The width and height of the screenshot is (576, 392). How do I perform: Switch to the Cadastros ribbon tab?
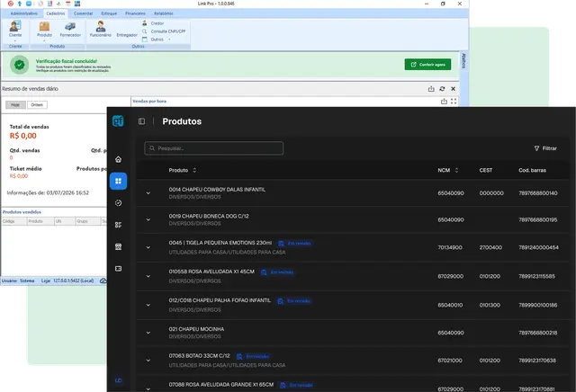point(56,13)
